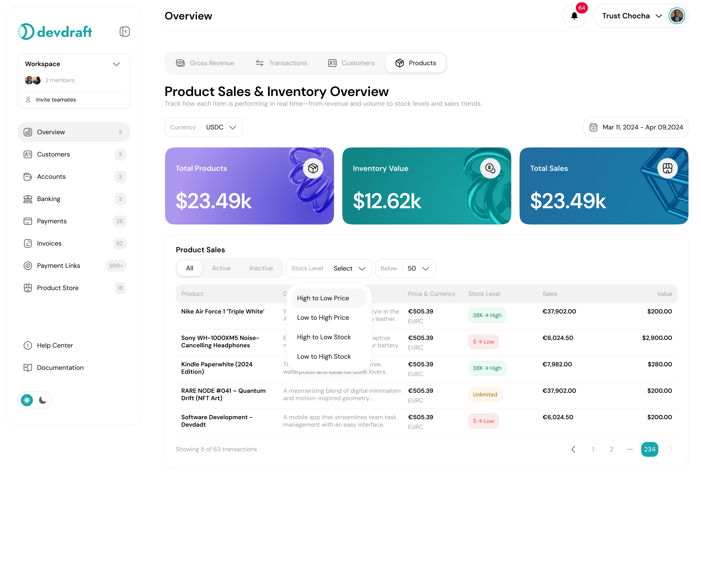Viewport: 701px width, 588px height.
Task: Switch to dark mode
Action: click(x=43, y=400)
